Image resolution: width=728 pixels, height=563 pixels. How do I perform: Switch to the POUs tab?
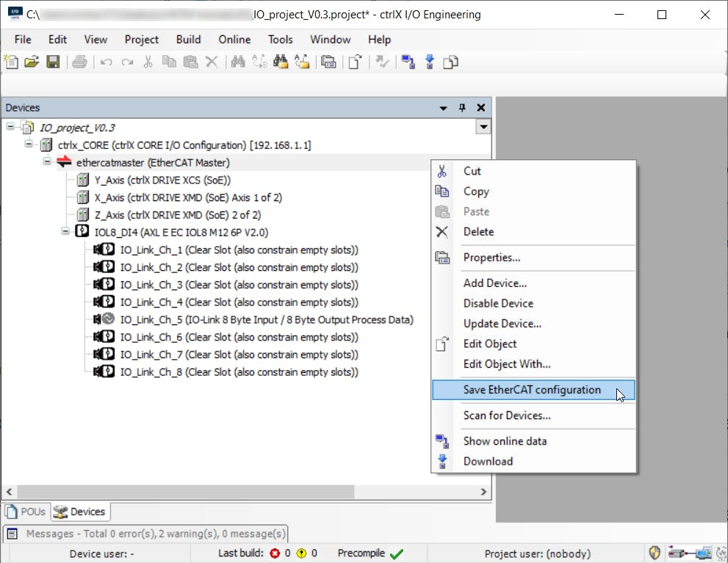click(26, 512)
